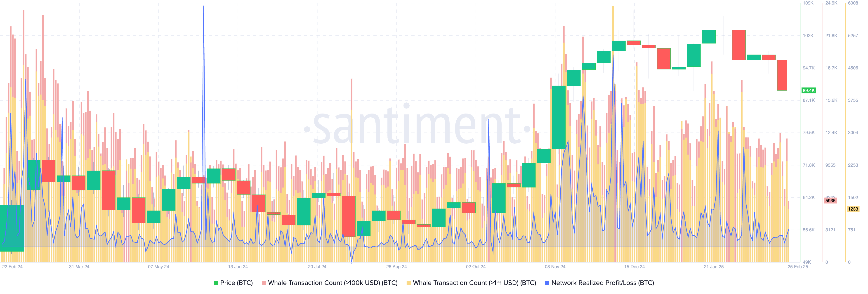Select the 20 Jul 24 date label

tap(317, 267)
